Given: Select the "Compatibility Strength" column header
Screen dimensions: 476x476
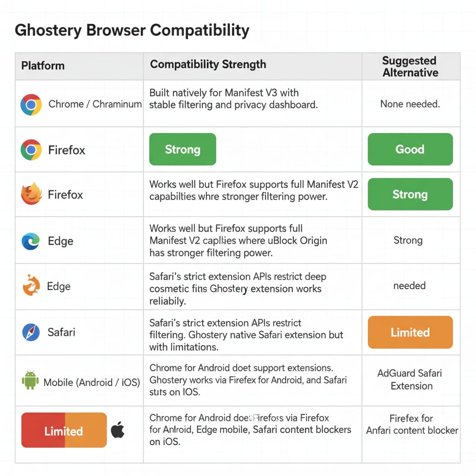Looking at the screenshot, I should (x=208, y=64).
